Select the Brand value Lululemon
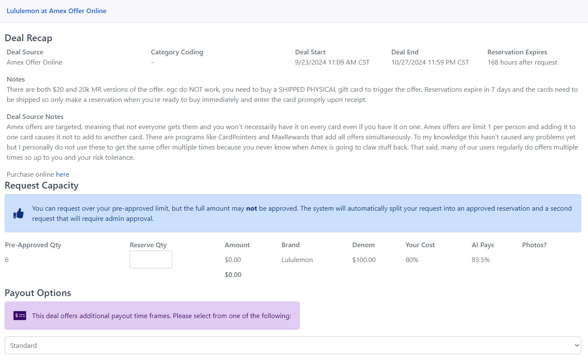 click(x=297, y=260)
